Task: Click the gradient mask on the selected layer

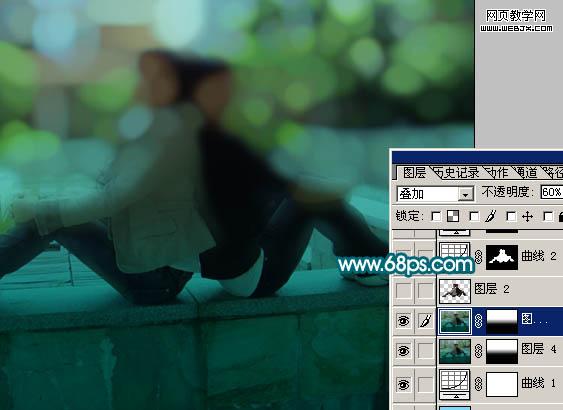Action: point(502,322)
